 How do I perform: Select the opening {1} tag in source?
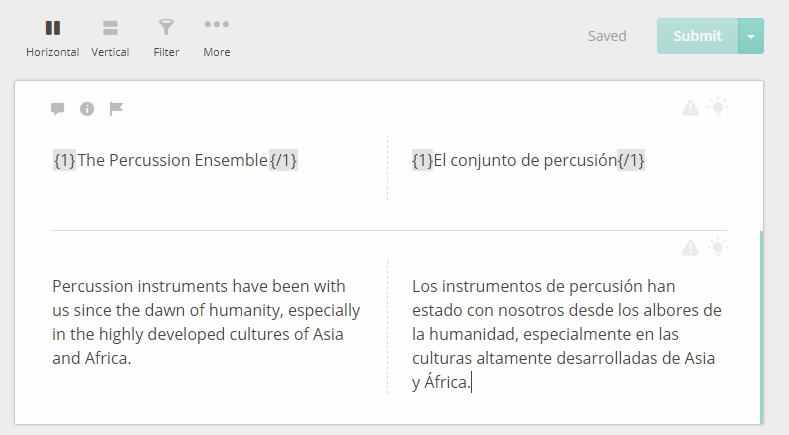click(x=64, y=160)
